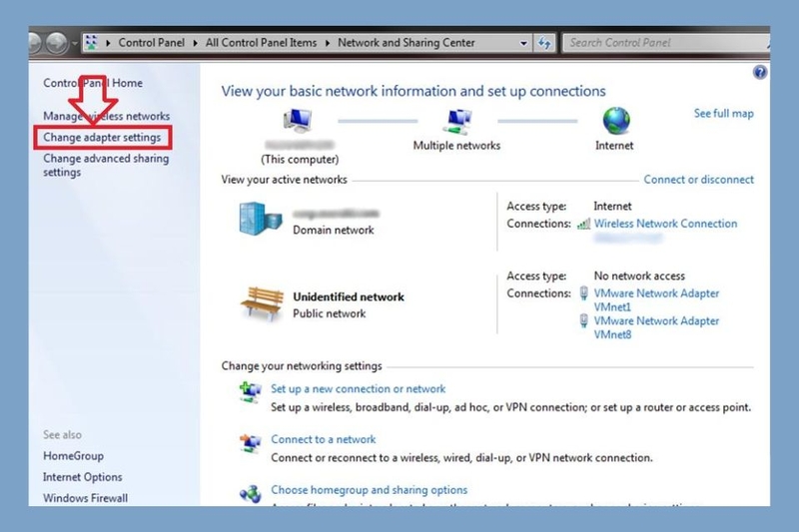Screen dimensions: 799x532
Task: Open HomeGroup under See also
Action: coord(73,456)
